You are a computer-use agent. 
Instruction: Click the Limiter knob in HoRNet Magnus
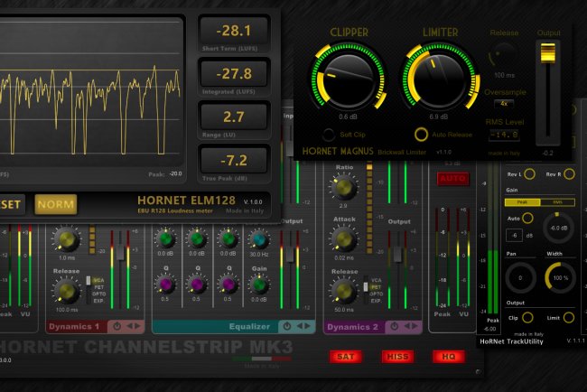coord(440,79)
